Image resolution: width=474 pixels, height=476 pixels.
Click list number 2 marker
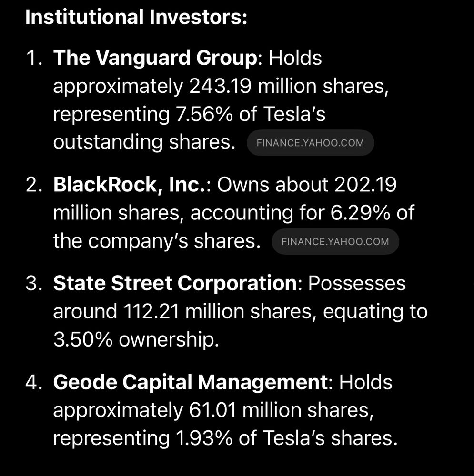(x=34, y=185)
